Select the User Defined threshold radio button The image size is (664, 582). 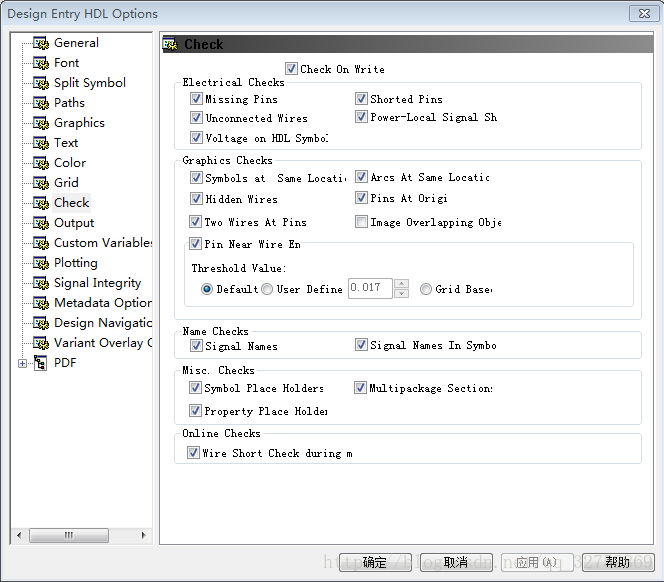267,289
